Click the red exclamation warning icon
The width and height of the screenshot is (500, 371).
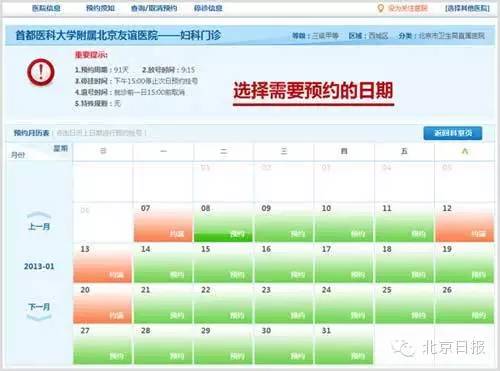pyautogui.click(x=41, y=72)
